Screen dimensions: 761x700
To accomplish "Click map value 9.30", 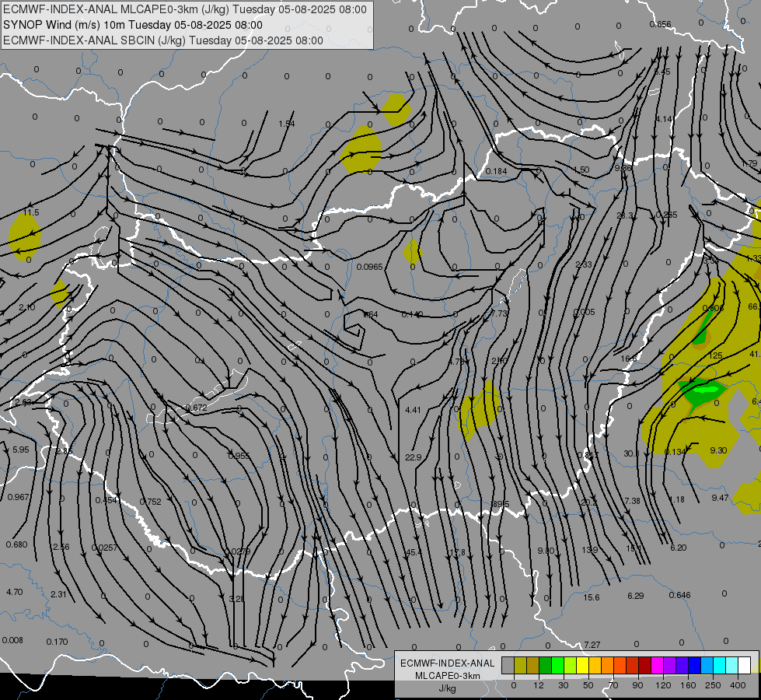I will (718, 450).
